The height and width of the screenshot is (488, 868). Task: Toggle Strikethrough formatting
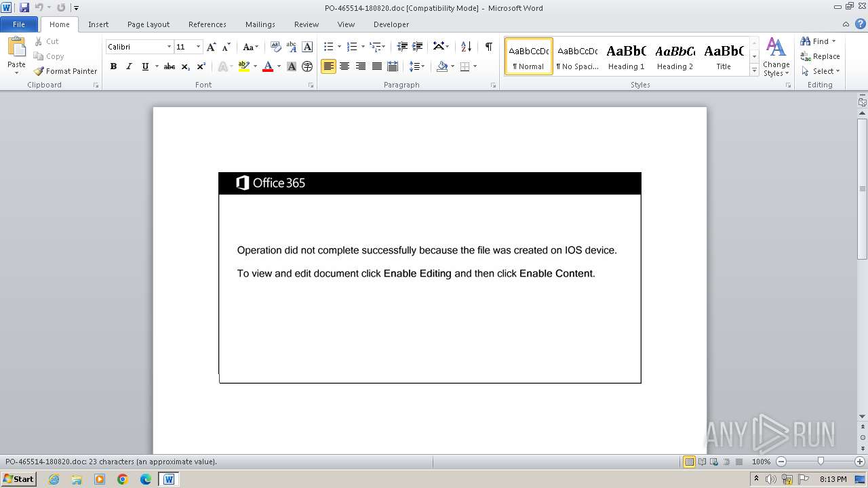coord(170,66)
